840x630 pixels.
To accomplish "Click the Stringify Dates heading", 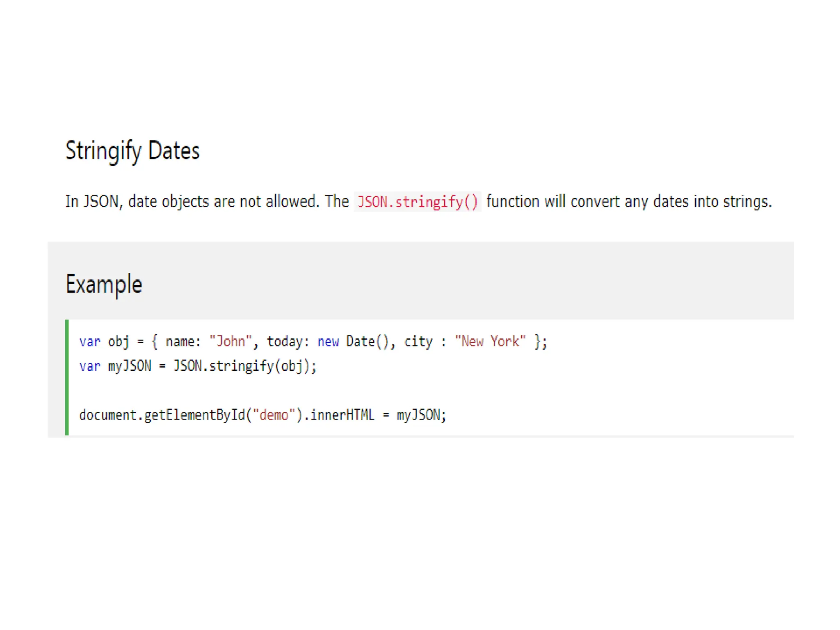I will (x=132, y=151).
